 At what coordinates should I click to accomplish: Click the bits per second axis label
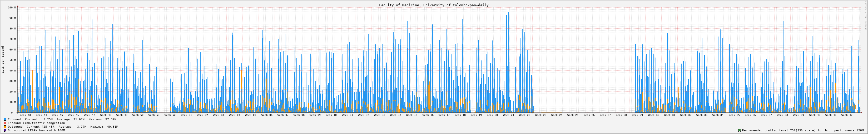pyautogui.click(x=3, y=60)
